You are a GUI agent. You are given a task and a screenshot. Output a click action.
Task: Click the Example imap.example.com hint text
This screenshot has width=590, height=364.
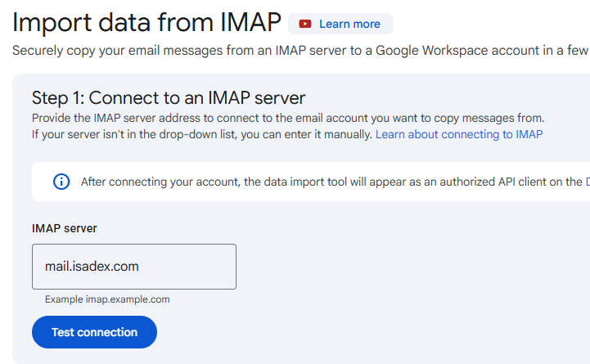pyautogui.click(x=107, y=299)
